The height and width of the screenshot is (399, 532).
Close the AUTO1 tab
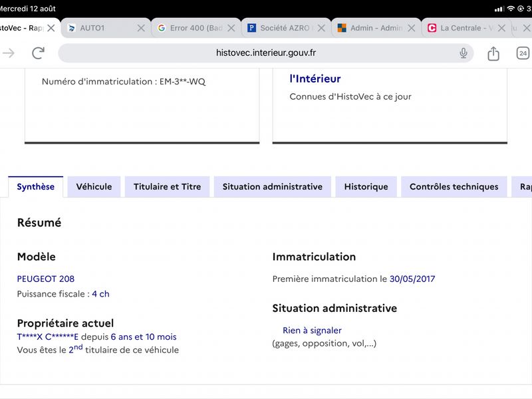(x=141, y=28)
